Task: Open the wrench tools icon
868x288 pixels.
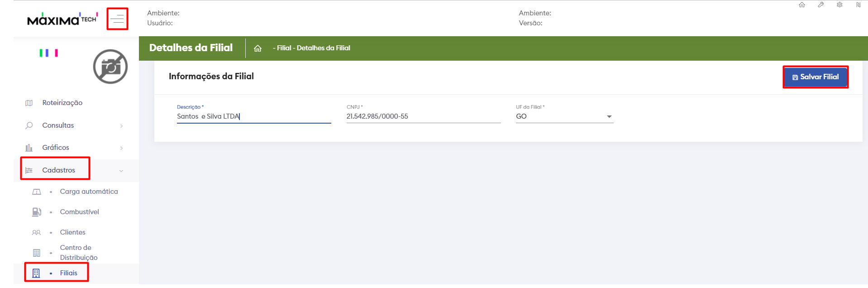Action: point(820,5)
